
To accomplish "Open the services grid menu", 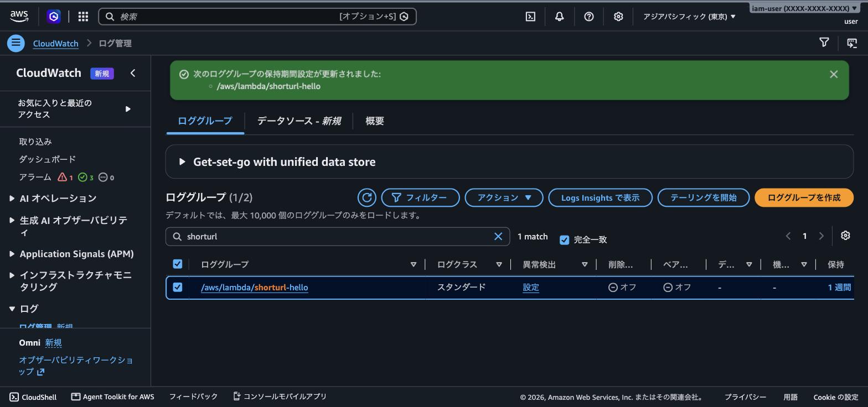I will click(x=83, y=17).
